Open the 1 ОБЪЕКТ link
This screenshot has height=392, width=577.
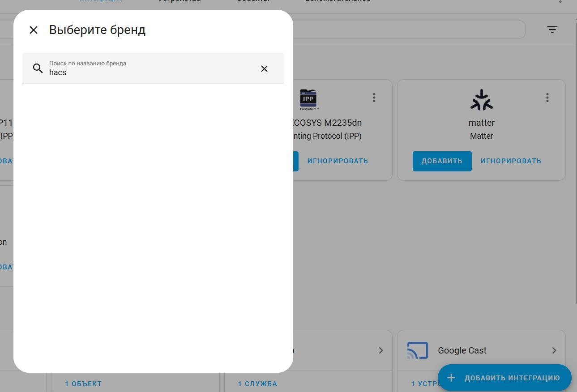pos(83,384)
